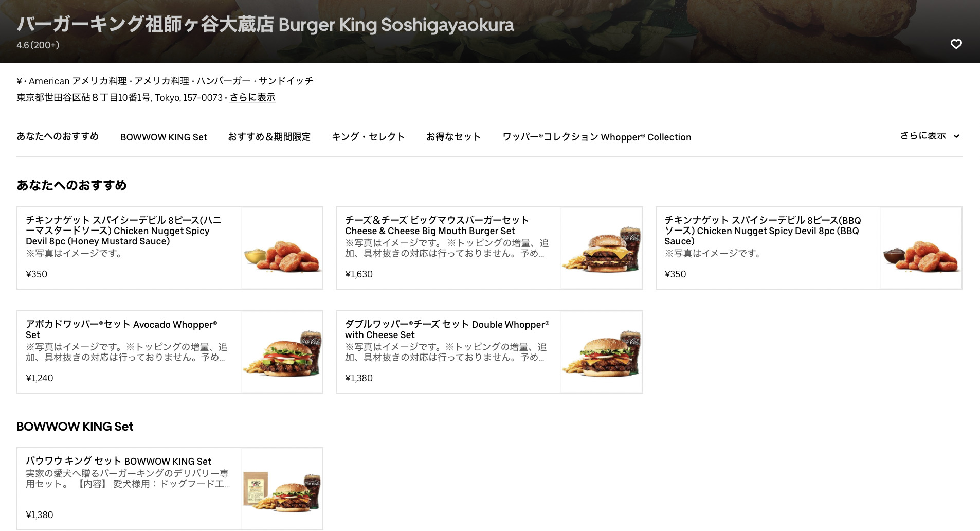This screenshot has height=531, width=980.
Task: Select the お得なセット tab
Action: tap(453, 137)
